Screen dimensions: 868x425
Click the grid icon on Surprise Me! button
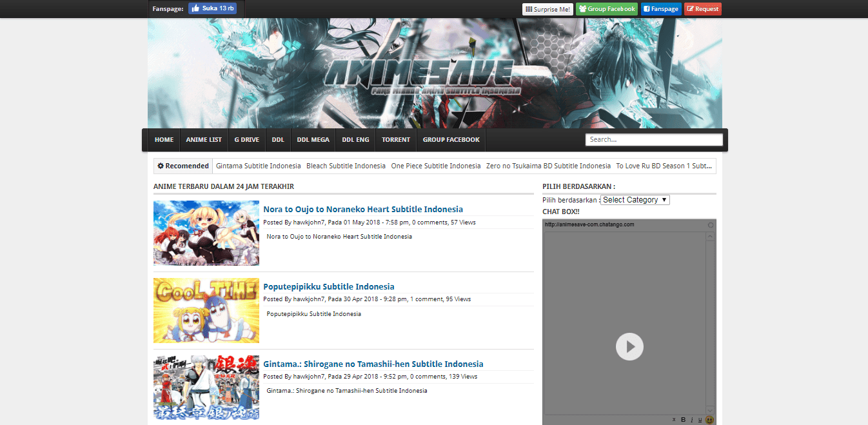[x=530, y=9]
